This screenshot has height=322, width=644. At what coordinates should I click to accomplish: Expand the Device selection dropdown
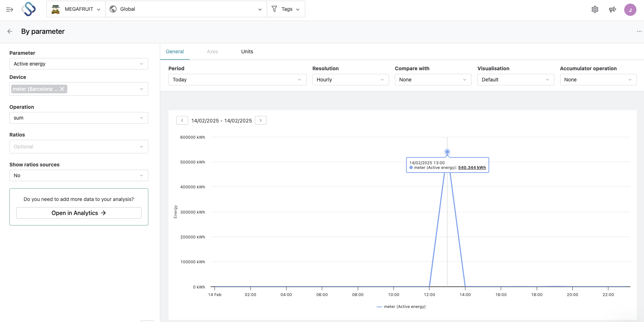(79, 89)
